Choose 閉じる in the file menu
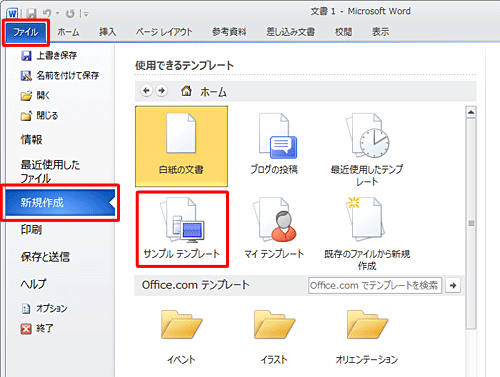The width and height of the screenshot is (500, 377). click(39, 116)
